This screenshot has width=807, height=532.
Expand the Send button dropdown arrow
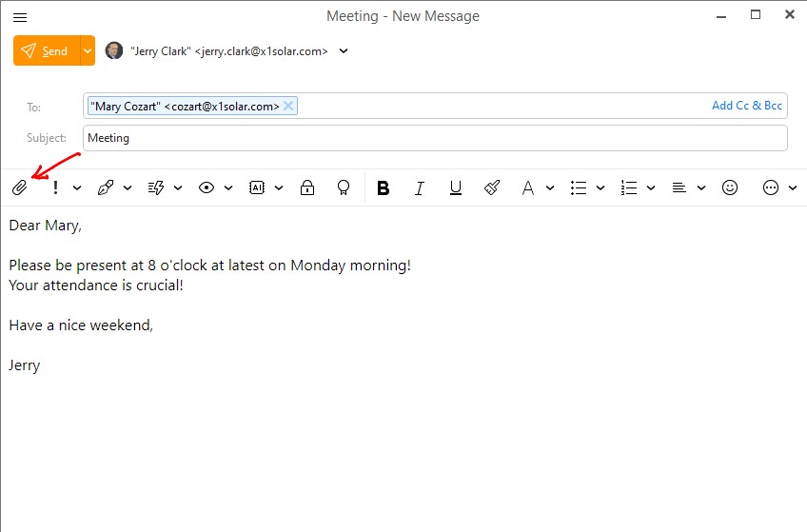pos(88,51)
